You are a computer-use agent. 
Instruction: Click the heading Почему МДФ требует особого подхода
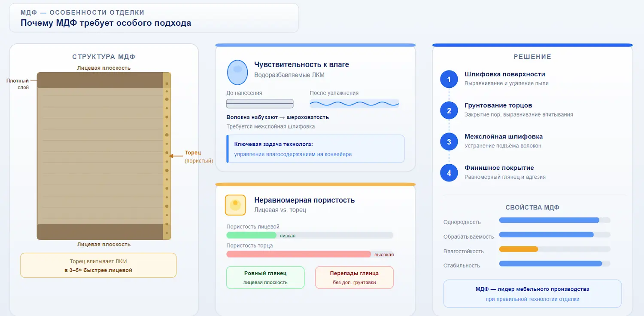coord(106,23)
